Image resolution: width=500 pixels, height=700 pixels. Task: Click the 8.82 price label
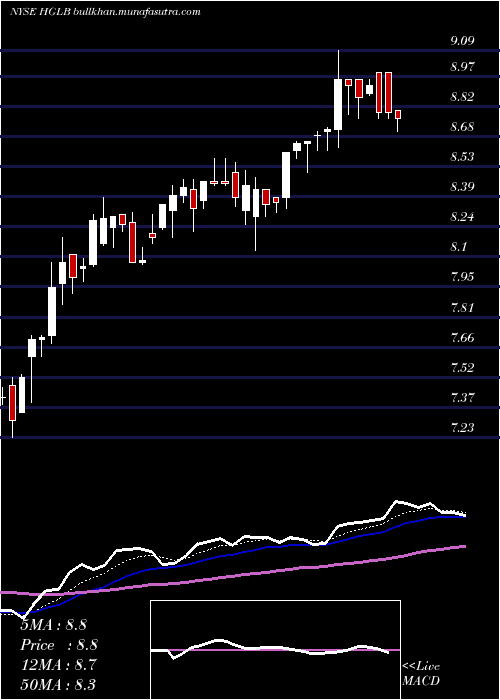[x=462, y=97]
